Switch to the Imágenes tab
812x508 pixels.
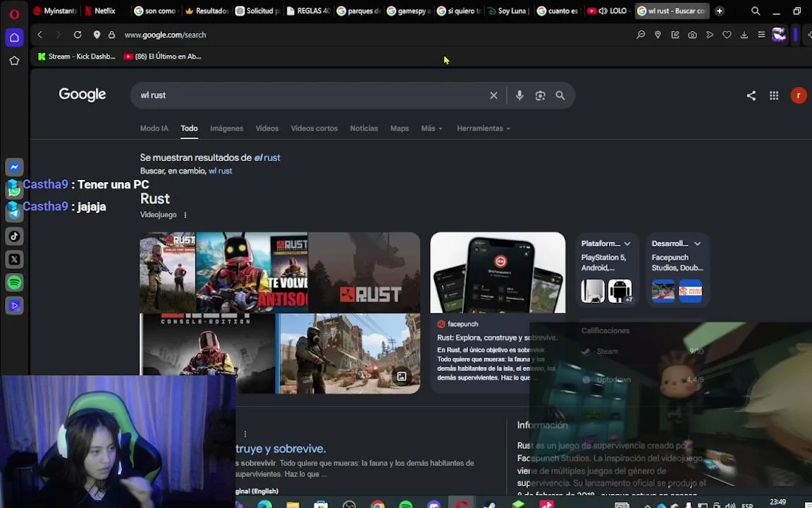click(x=226, y=128)
